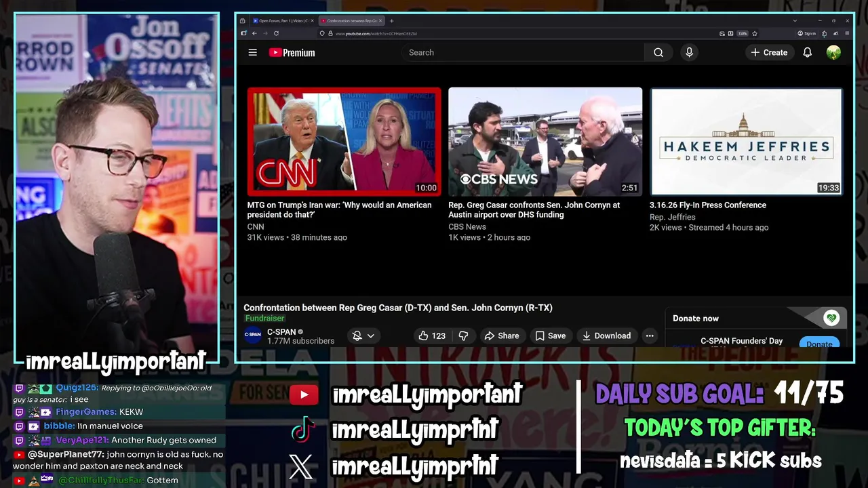Visit the CNN channel name link
Viewport: 868px width, 488px height.
click(x=256, y=226)
